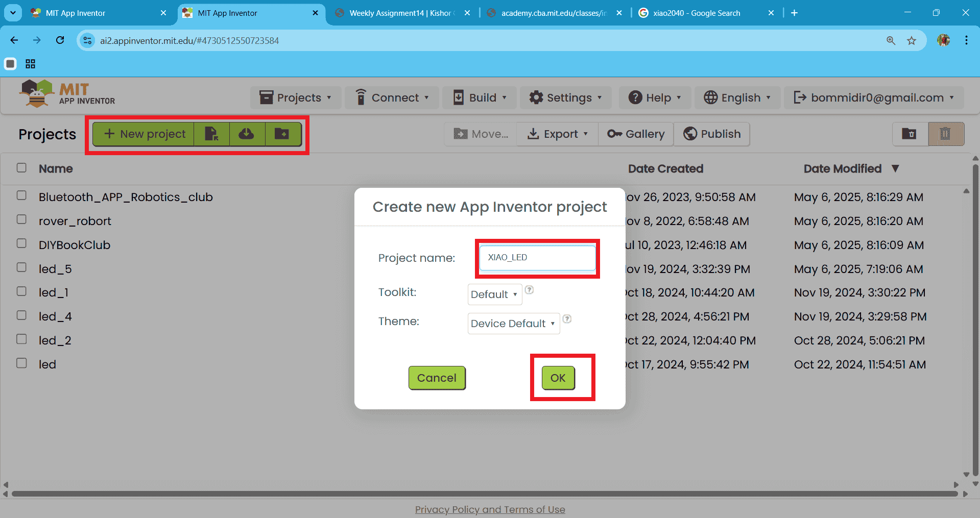This screenshot has height=518, width=980.
Task: Click the horizontal scrollbar at page bottom
Action: [x=484, y=494]
